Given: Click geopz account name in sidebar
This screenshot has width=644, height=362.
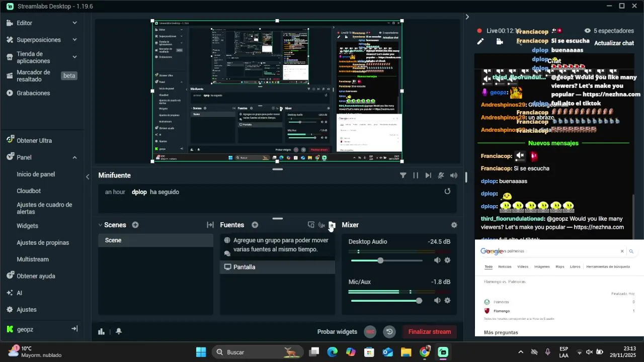Looking at the screenshot, I should [x=25, y=329].
